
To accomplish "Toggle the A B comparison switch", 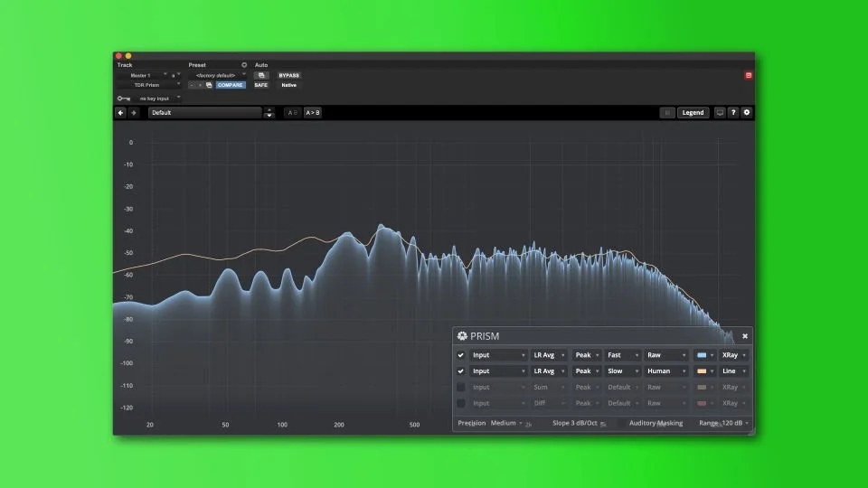I will (x=292, y=112).
